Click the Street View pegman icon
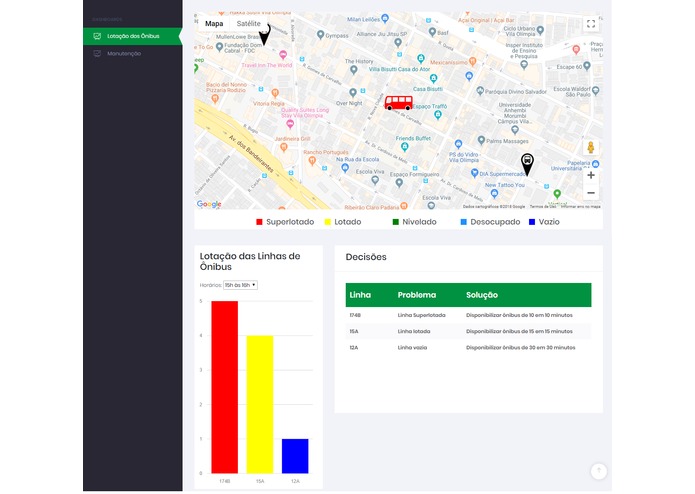695x494 pixels. click(591, 147)
